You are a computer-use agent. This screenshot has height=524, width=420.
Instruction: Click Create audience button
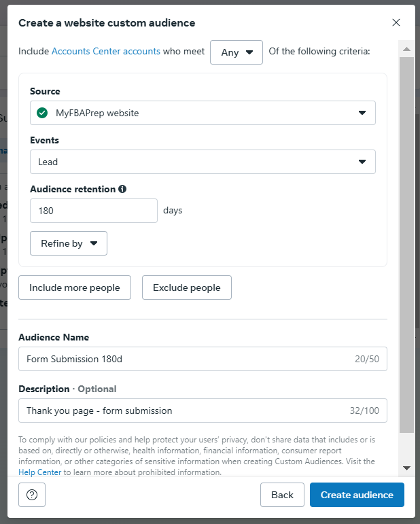click(357, 495)
